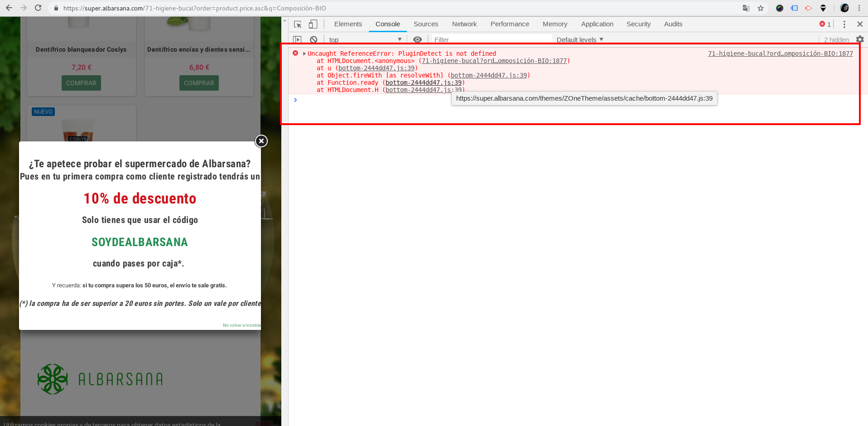This screenshot has width=868, height=426.
Task: Switch to the Performance tab
Action: click(x=510, y=24)
